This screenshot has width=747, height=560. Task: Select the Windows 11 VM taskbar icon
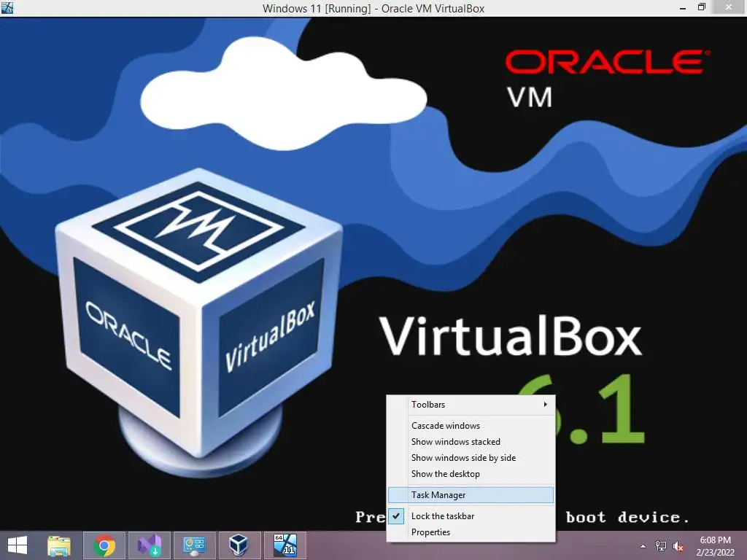pyautogui.click(x=285, y=545)
